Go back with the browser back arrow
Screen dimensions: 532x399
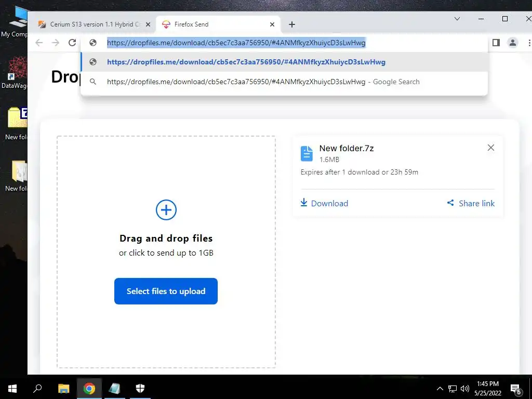coord(39,43)
